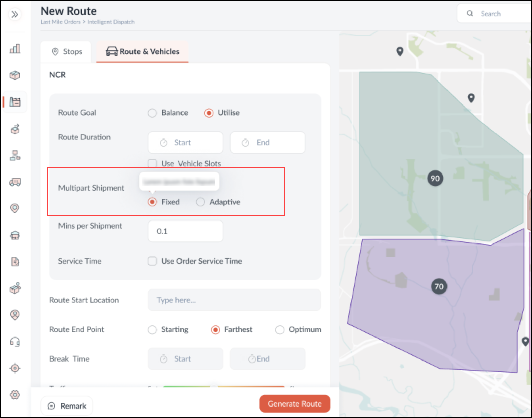Open the Remark button
Image resolution: width=532 pixels, height=418 pixels.
click(67, 406)
